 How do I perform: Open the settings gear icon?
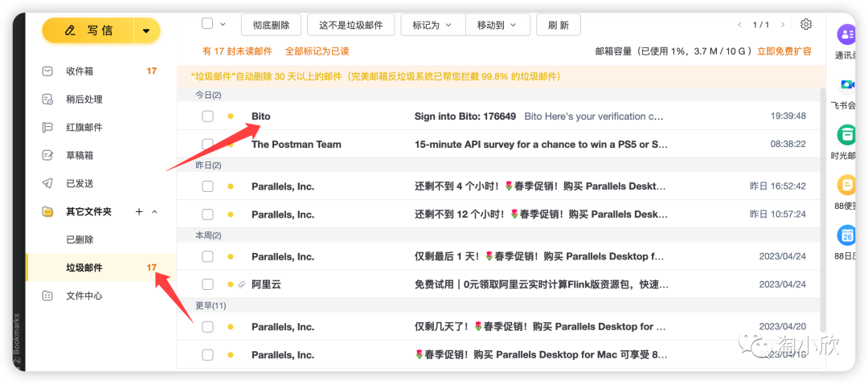pyautogui.click(x=806, y=24)
